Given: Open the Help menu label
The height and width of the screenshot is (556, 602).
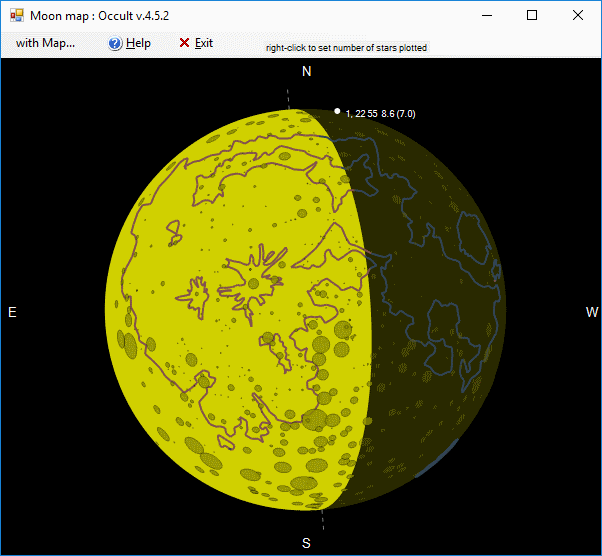Looking at the screenshot, I should [x=138, y=43].
